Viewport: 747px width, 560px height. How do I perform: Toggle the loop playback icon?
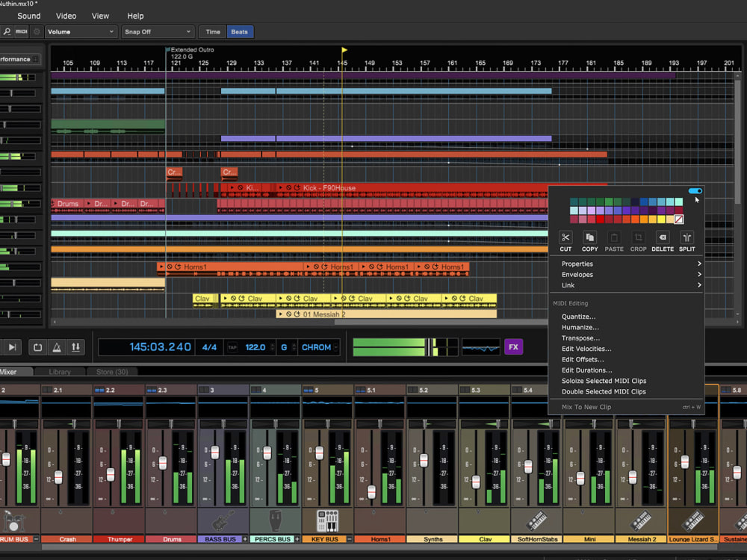click(37, 347)
